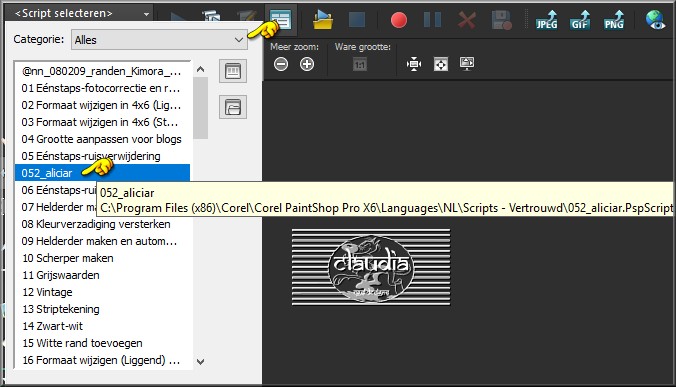The image size is (676, 387).
Task: Select 02 Formaat wijzigen in 4x6 (Lig…
Action: 103,105
